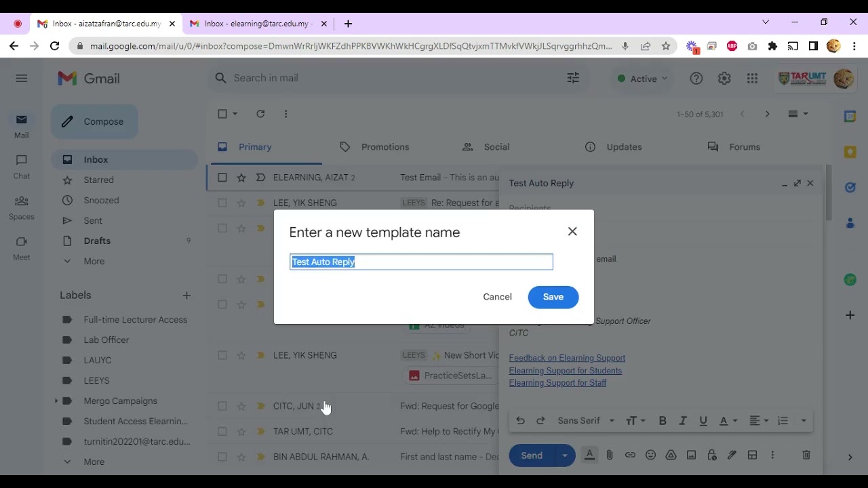Image resolution: width=868 pixels, height=488 pixels.
Task: Open the Gmail main menu hamburger
Action: [22, 79]
